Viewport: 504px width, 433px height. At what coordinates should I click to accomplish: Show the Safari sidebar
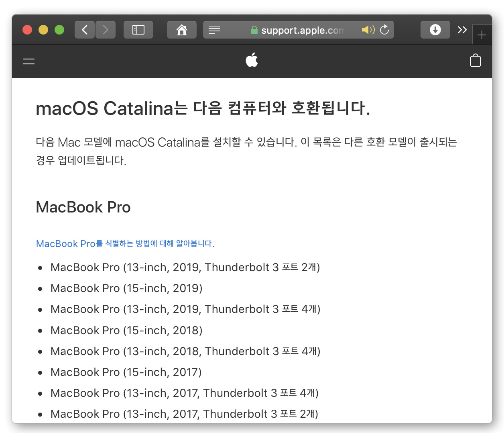(138, 30)
